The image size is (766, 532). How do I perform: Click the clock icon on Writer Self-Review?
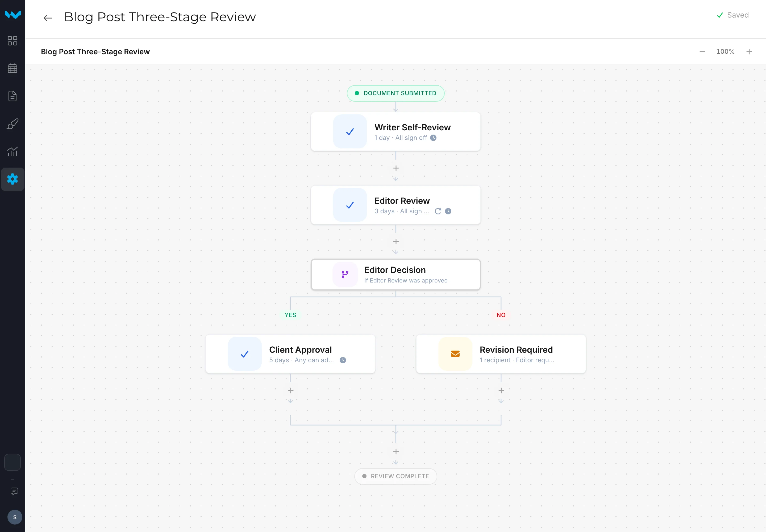tap(433, 138)
